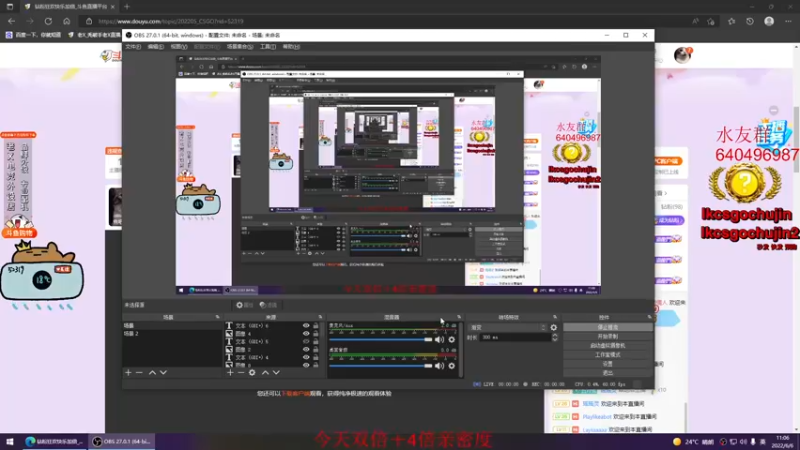The width and height of the screenshot is (800, 450).
Task: Mute the first mixer channel speaker icon
Action: click(439, 339)
